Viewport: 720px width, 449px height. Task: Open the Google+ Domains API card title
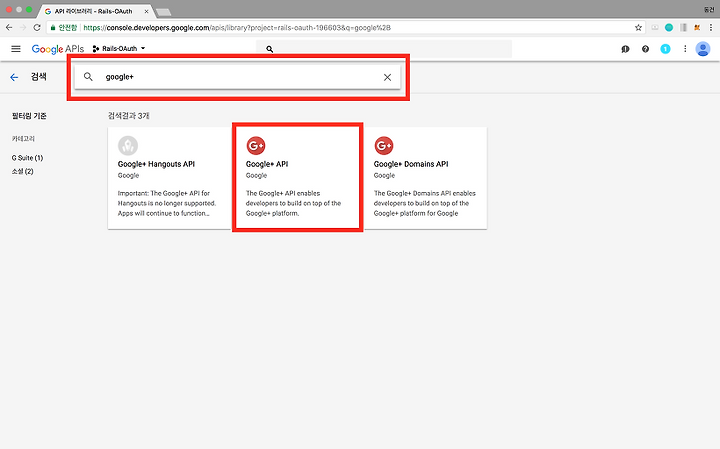[411, 164]
